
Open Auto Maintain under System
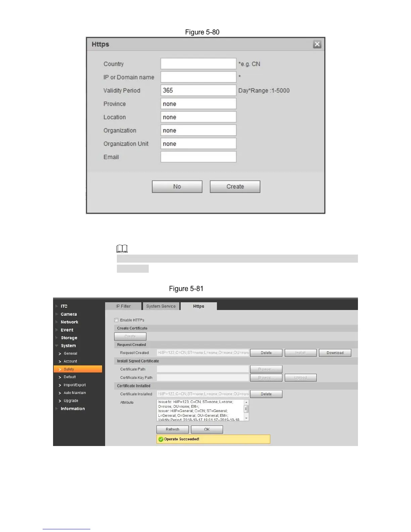(75, 393)
